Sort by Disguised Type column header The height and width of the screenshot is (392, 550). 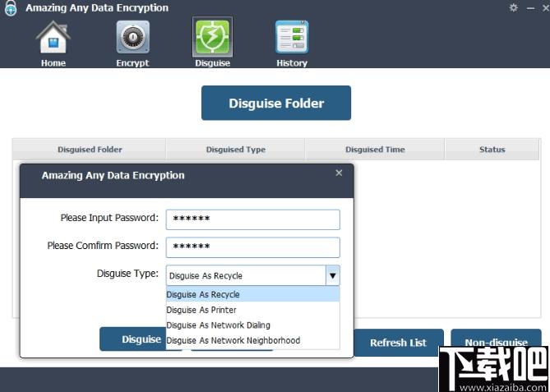[x=235, y=150]
